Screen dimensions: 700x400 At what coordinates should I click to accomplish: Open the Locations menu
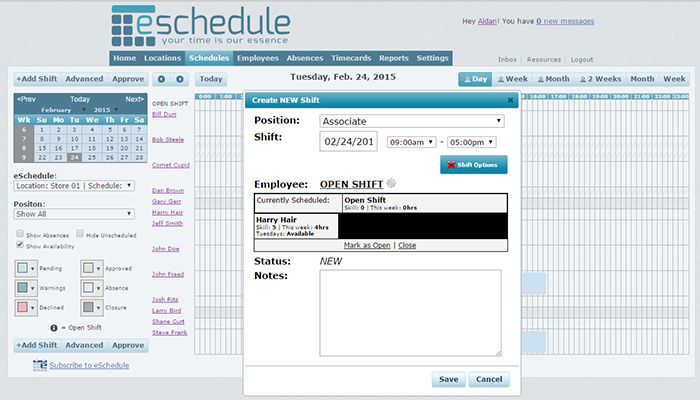point(162,58)
